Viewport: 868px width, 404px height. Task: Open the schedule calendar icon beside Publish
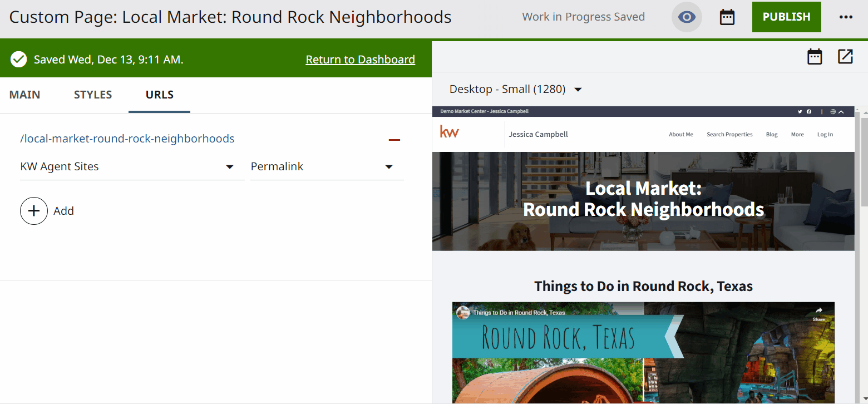pos(727,17)
